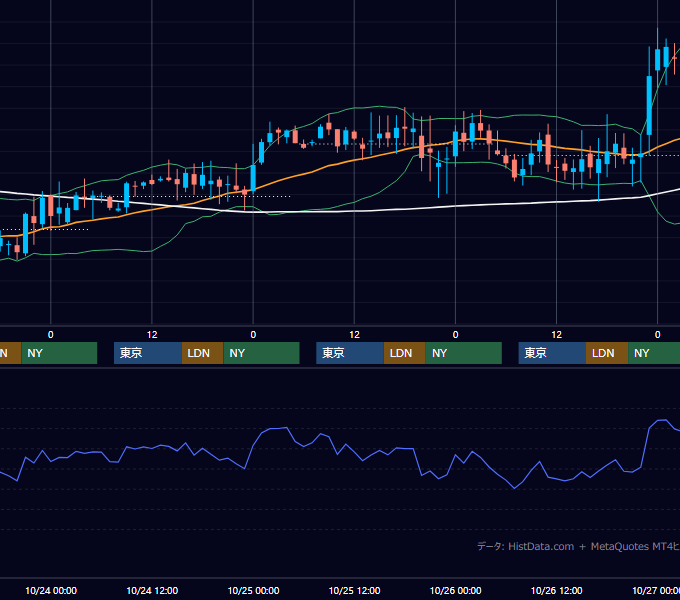This screenshot has height=600, width=680.
Task: Select the NY session block spanning 10/25 00:00
Action: click(x=262, y=353)
